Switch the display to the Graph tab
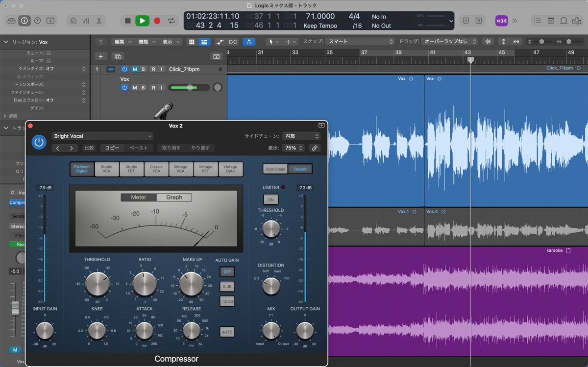Screen dimensions: 588x367 [174, 197]
